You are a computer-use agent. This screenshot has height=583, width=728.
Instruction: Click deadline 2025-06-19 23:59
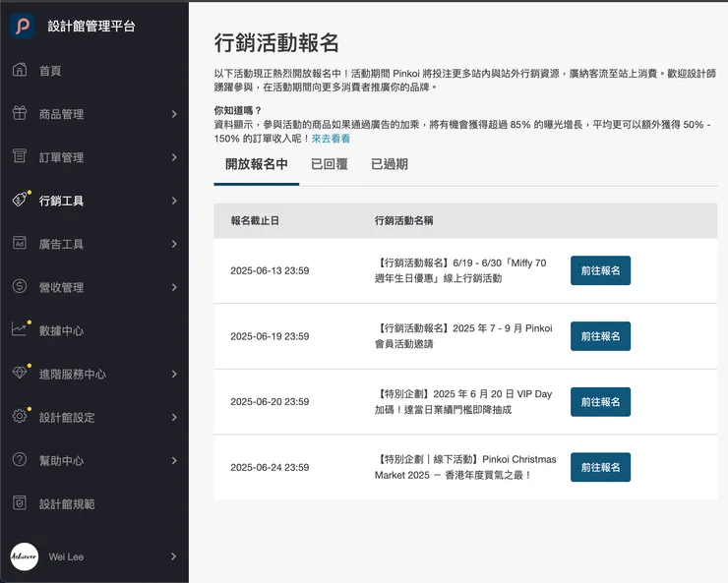270,336
